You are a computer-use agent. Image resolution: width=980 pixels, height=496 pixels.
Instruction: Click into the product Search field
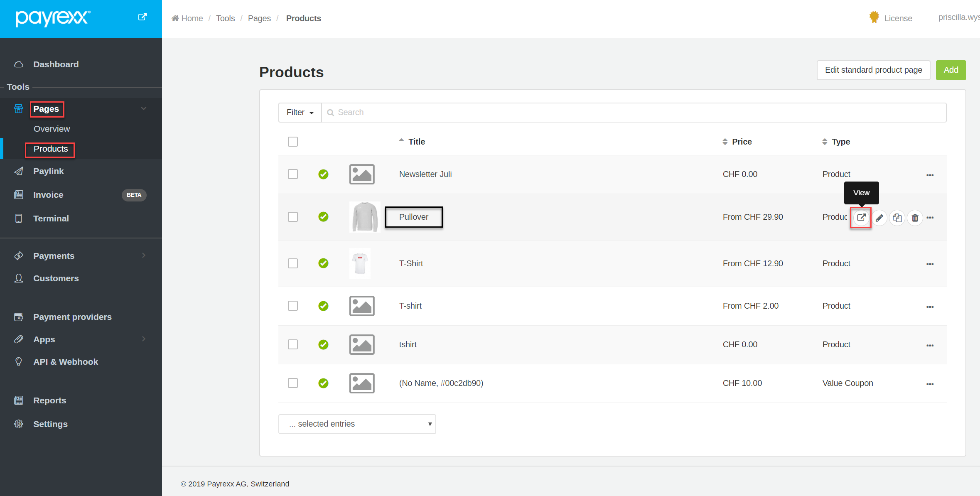(633, 113)
